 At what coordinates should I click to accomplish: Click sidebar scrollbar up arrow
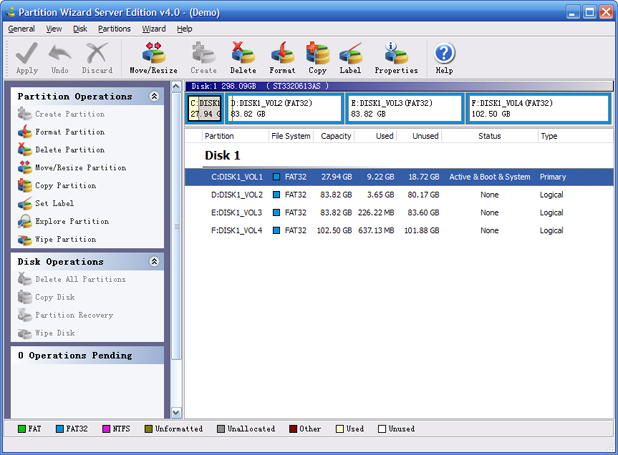[176, 86]
